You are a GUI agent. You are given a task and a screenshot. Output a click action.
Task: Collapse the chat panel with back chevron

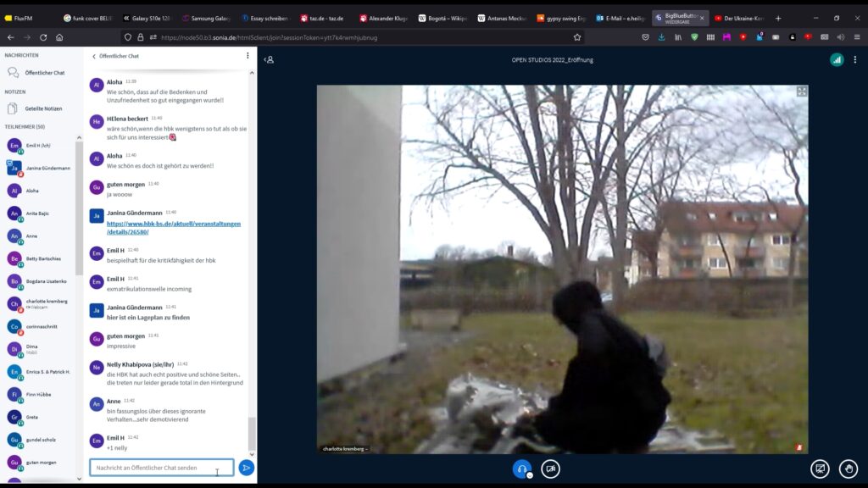(x=94, y=56)
